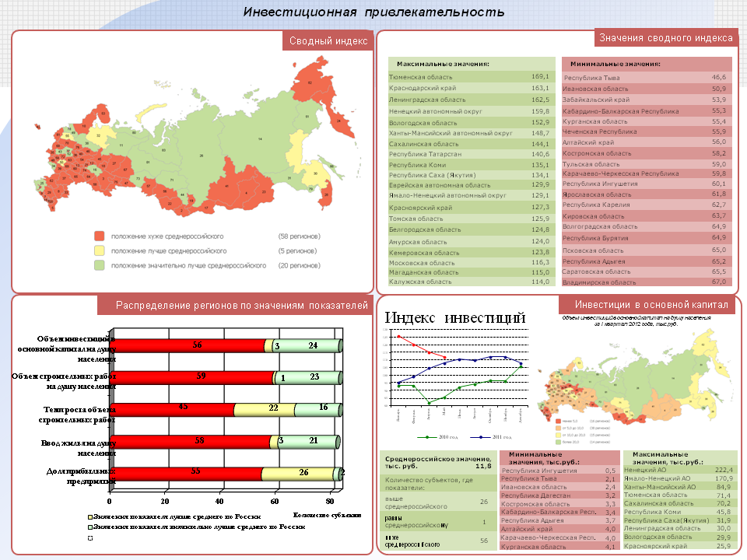Click red bar segment 56 for investment volume

tap(188, 345)
